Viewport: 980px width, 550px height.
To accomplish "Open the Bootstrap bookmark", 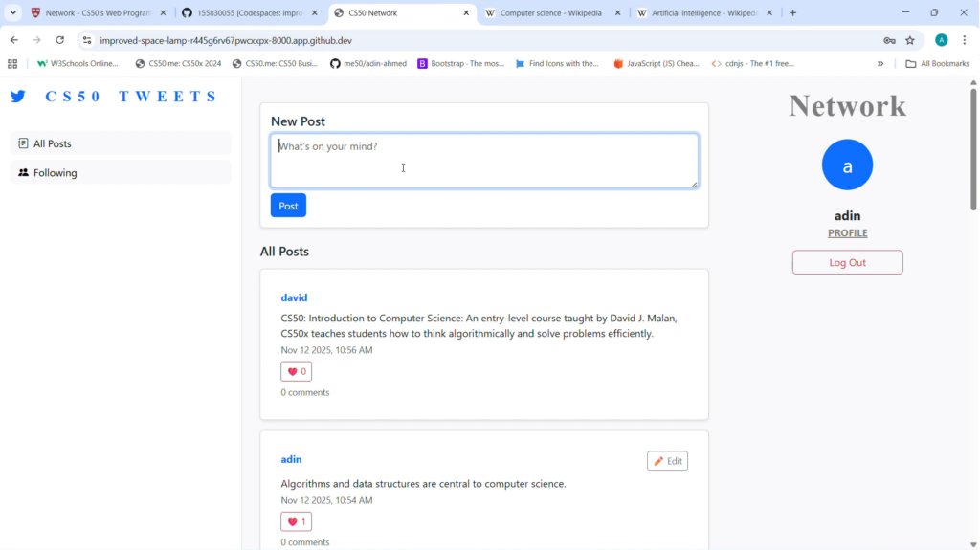I will [460, 64].
